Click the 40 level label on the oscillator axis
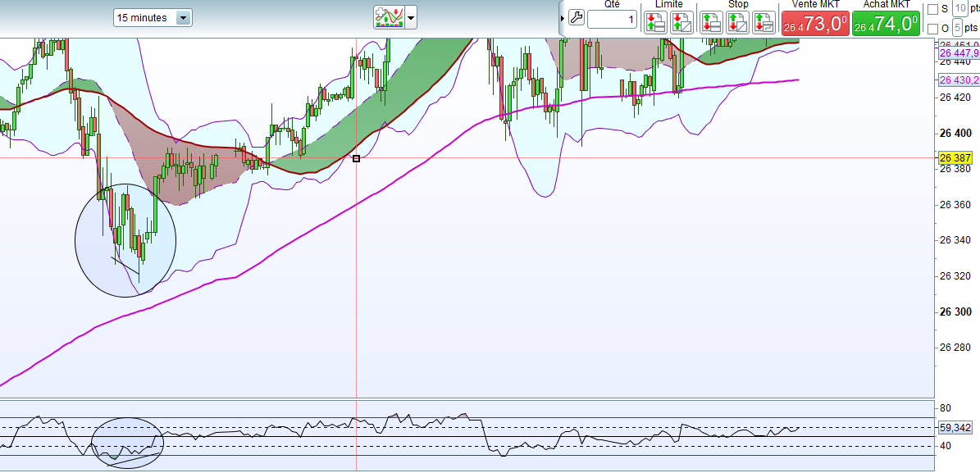This screenshot has width=980, height=473. (945, 445)
